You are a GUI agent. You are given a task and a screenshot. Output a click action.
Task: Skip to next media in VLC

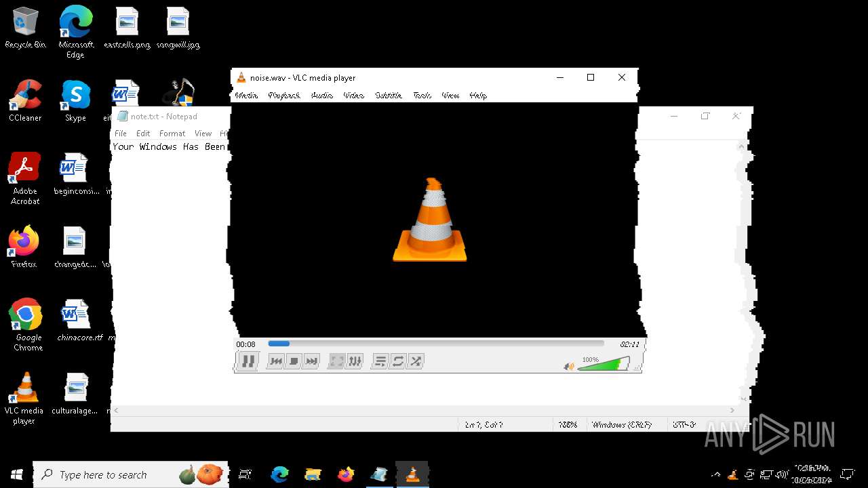(x=311, y=361)
